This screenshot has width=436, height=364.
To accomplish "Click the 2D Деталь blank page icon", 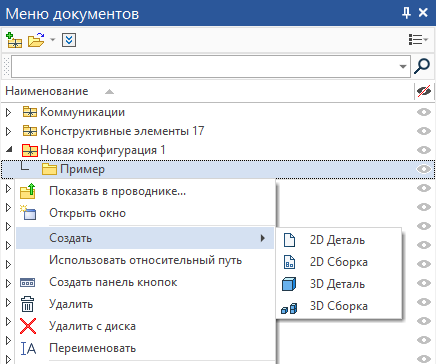I will (289, 240).
